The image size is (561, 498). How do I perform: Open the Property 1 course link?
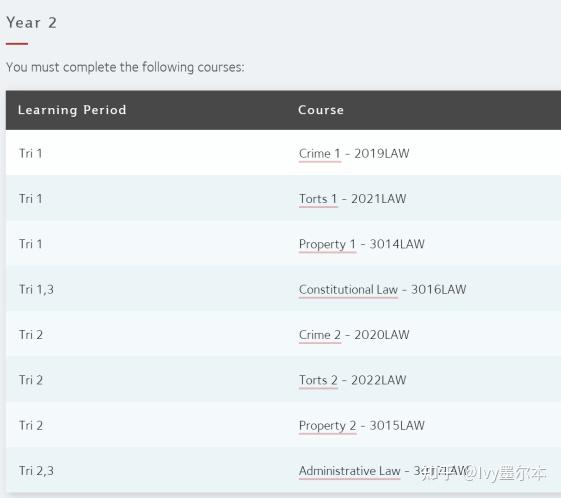pyautogui.click(x=327, y=245)
